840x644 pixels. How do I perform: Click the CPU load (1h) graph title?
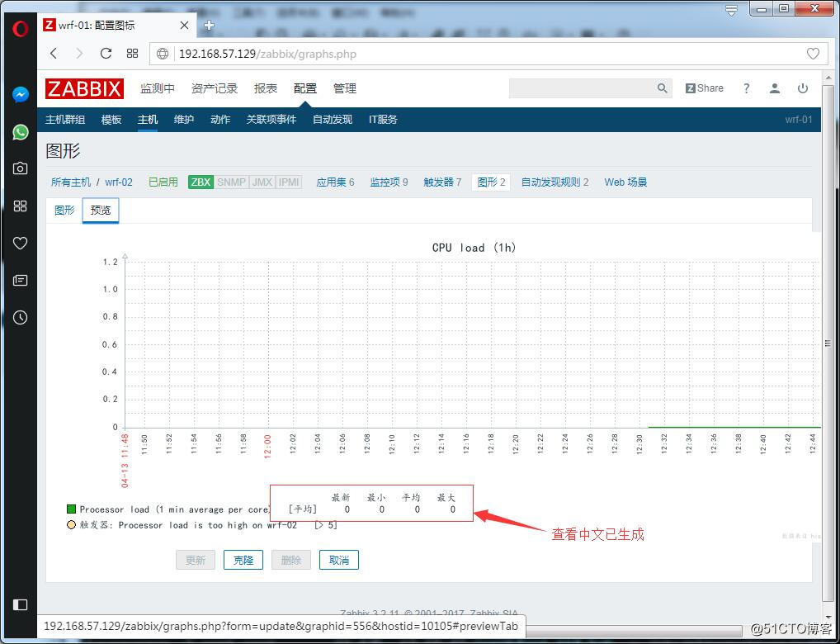(x=474, y=248)
